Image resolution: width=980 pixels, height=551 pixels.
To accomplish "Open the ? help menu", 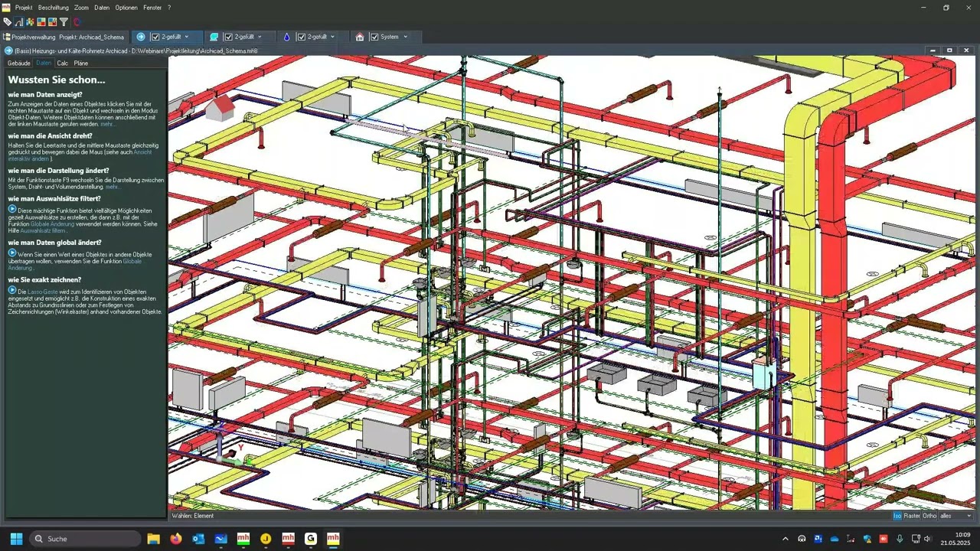I will click(x=169, y=7).
